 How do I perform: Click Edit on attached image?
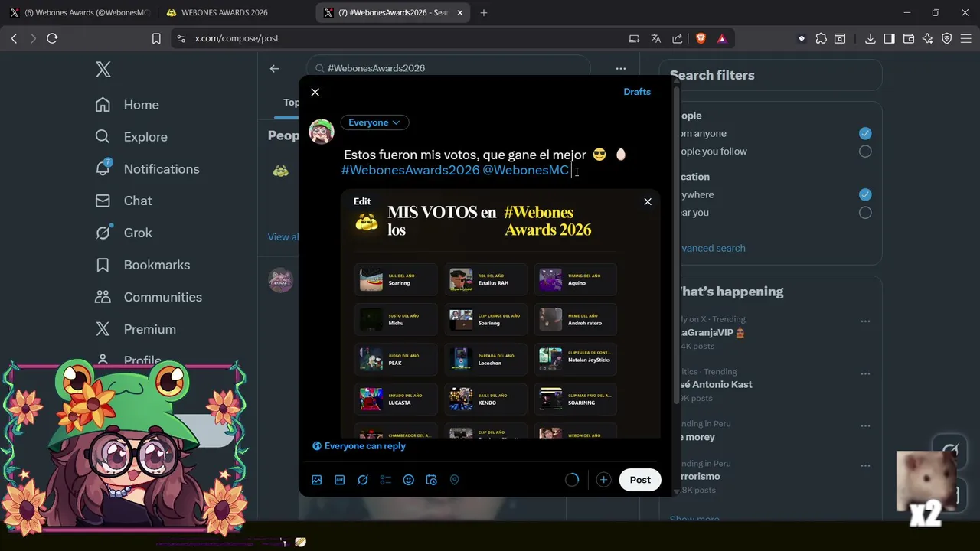[x=362, y=201]
